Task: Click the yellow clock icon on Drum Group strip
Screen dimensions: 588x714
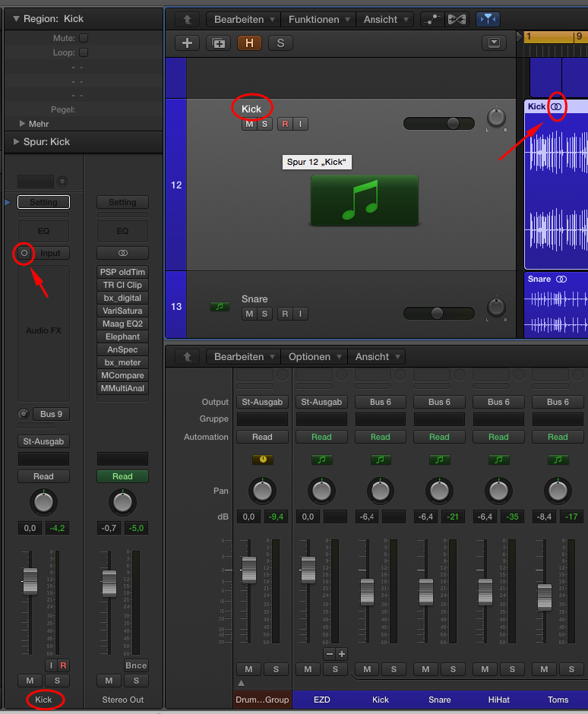Action: click(x=263, y=460)
